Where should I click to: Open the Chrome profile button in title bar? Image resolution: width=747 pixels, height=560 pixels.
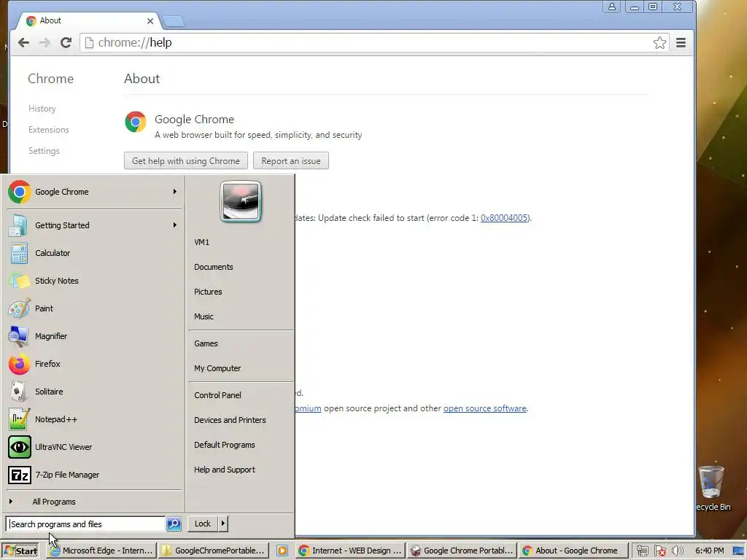point(612,7)
